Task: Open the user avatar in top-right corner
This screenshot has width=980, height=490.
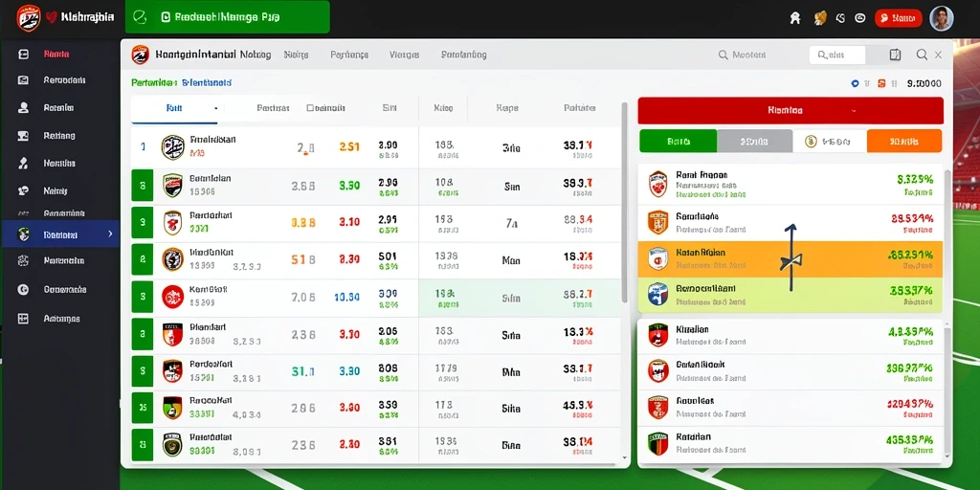Action: pyautogui.click(x=942, y=18)
